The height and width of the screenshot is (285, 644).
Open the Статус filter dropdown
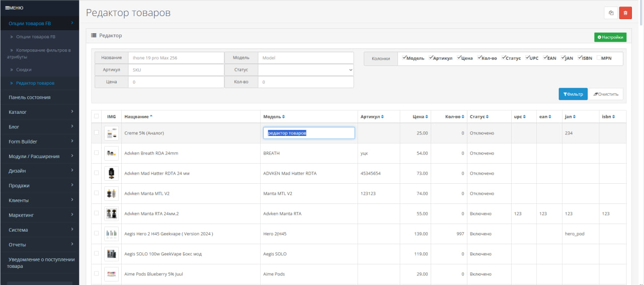306,70
